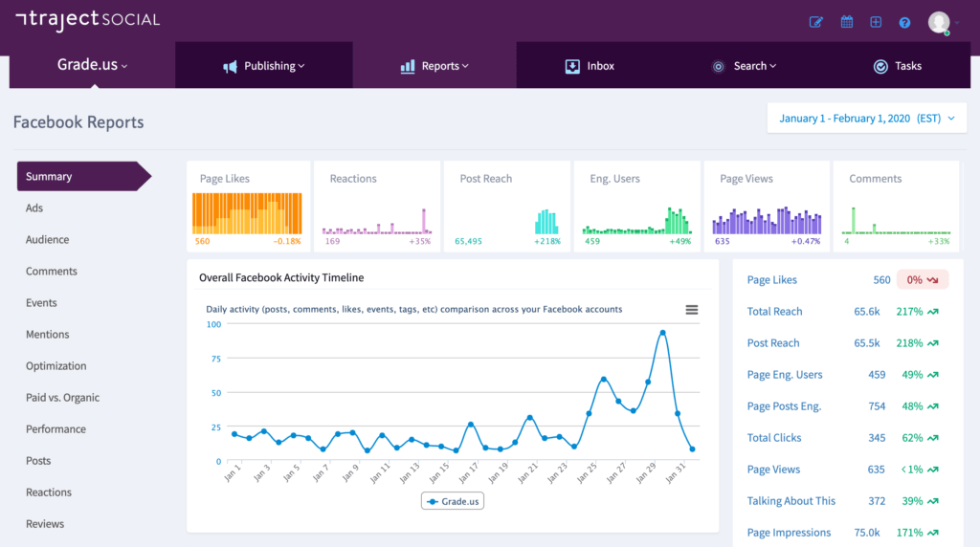Click the add plus box icon
The image size is (980, 547).
tap(876, 22)
